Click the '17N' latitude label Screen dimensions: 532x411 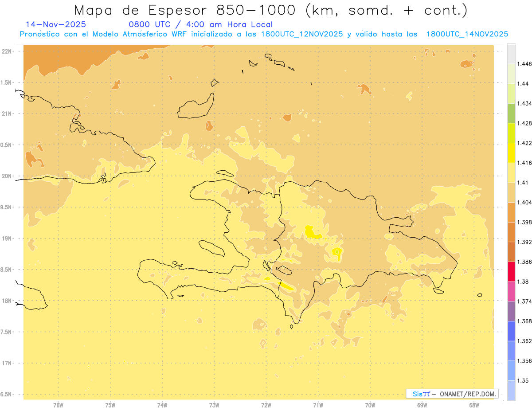point(7,363)
